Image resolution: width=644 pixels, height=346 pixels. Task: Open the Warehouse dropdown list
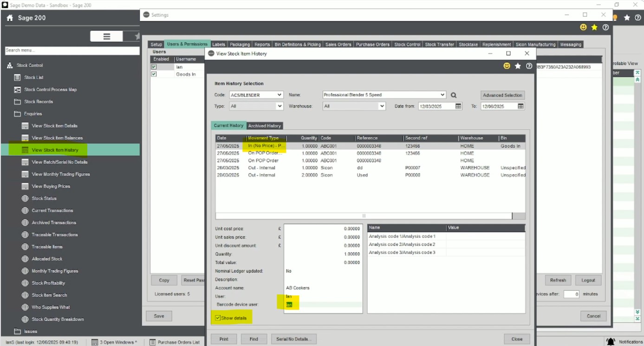point(382,106)
